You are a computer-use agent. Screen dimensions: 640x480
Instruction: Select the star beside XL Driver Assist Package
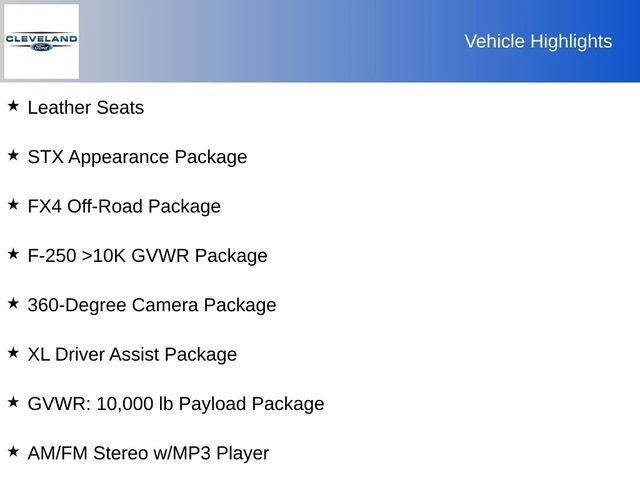[13, 352]
